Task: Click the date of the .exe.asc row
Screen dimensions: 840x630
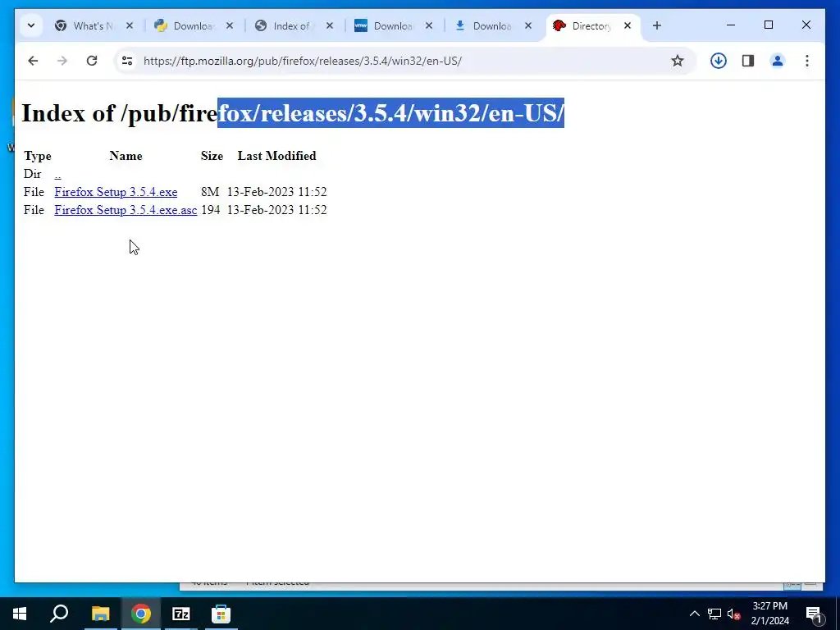Action: click(277, 210)
